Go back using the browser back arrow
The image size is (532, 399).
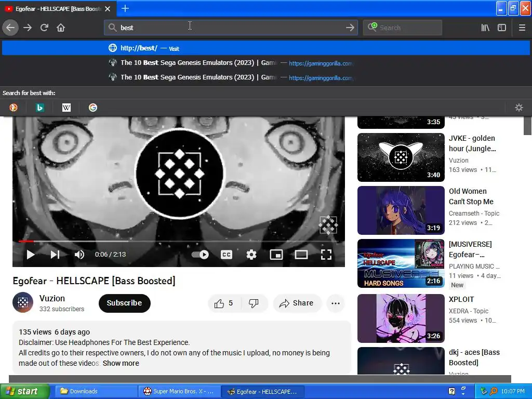click(10, 28)
